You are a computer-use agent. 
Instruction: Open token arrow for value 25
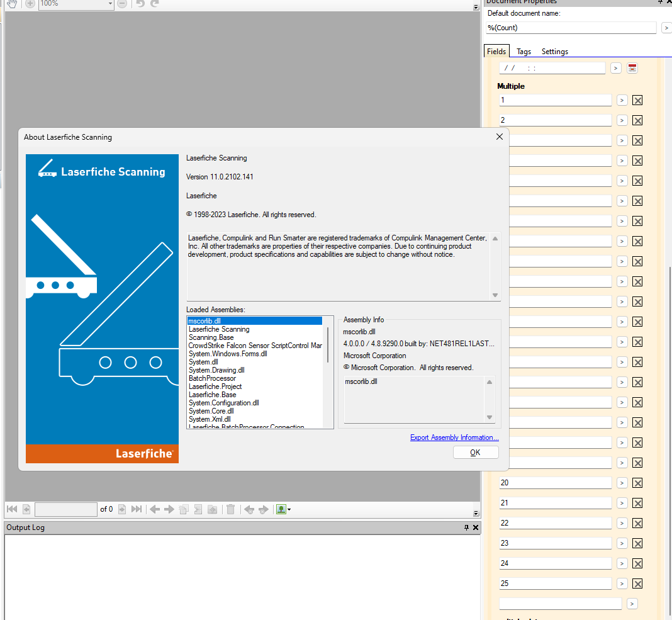[x=622, y=584]
